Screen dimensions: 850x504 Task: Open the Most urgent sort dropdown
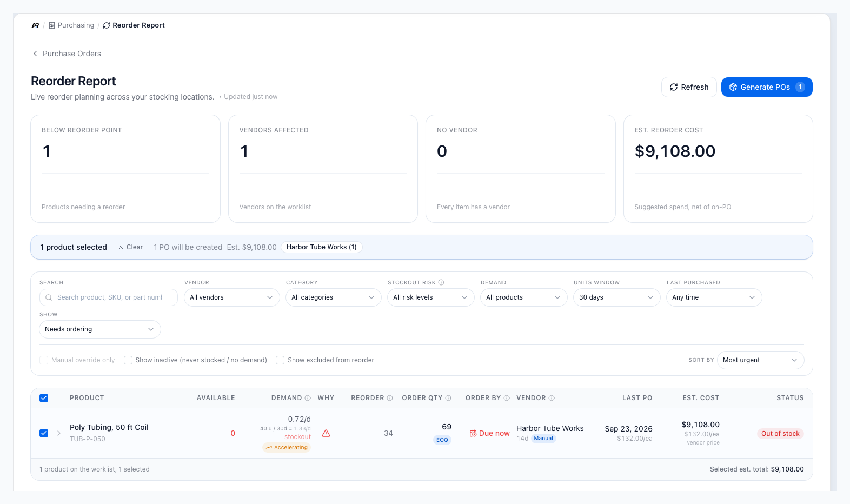point(761,360)
